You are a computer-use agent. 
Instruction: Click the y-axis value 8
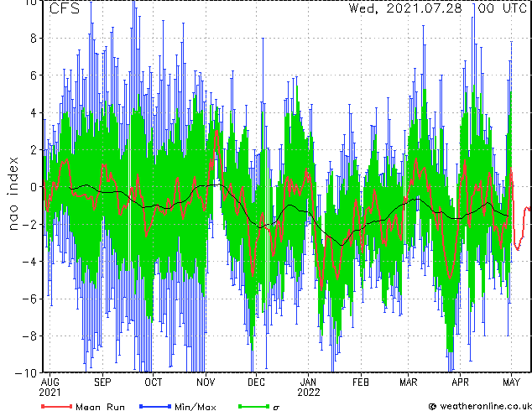pyautogui.click(x=34, y=39)
